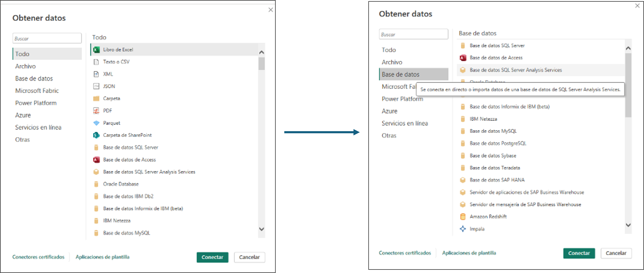Click the cube icon for Analysis Services, left dialog

coord(96,172)
